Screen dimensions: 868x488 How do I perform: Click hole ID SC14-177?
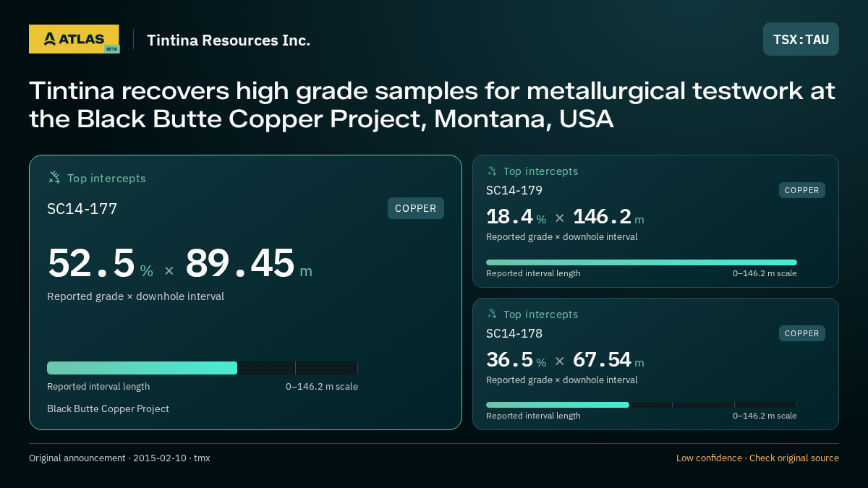pyautogui.click(x=82, y=209)
